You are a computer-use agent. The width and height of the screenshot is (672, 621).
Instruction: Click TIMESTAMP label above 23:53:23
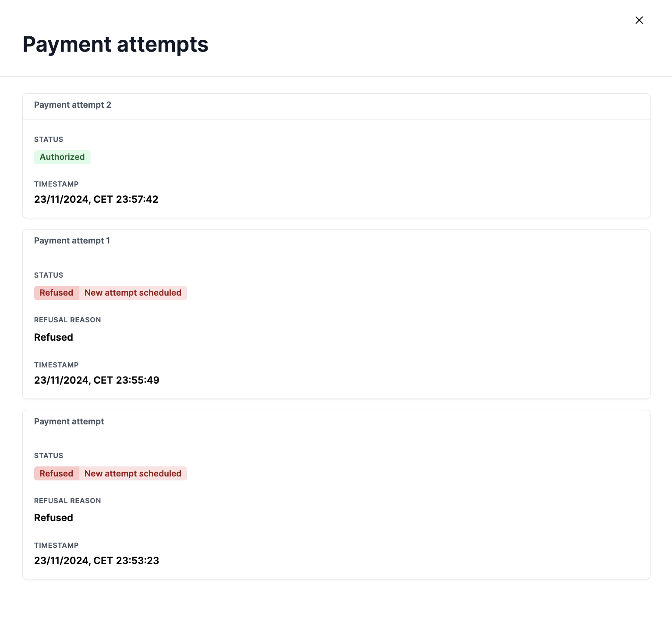tap(56, 546)
